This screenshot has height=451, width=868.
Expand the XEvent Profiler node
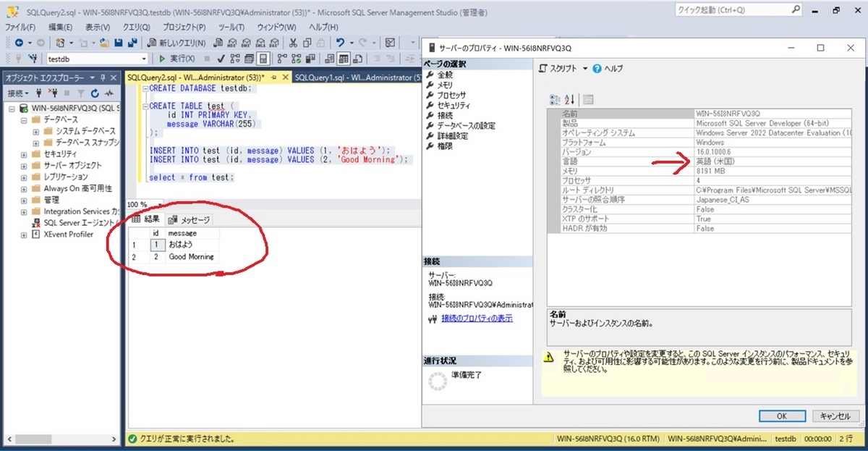pyautogui.click(x=24, y=235)
